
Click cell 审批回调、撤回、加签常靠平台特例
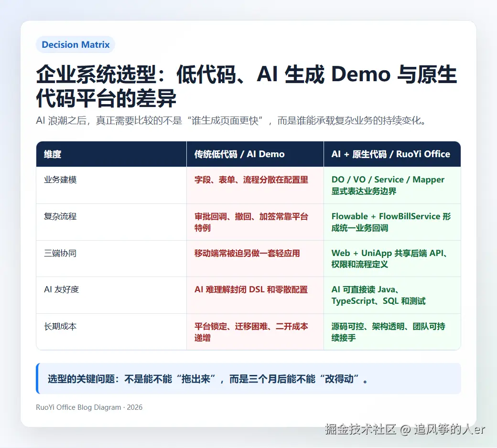255,222
